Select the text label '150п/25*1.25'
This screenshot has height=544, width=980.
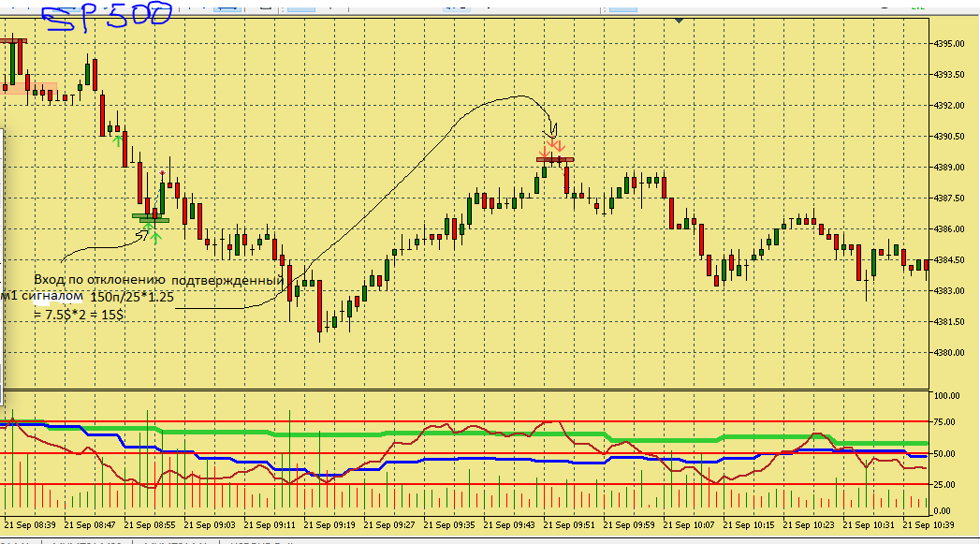pyautogui.click(x=132, y=297)
